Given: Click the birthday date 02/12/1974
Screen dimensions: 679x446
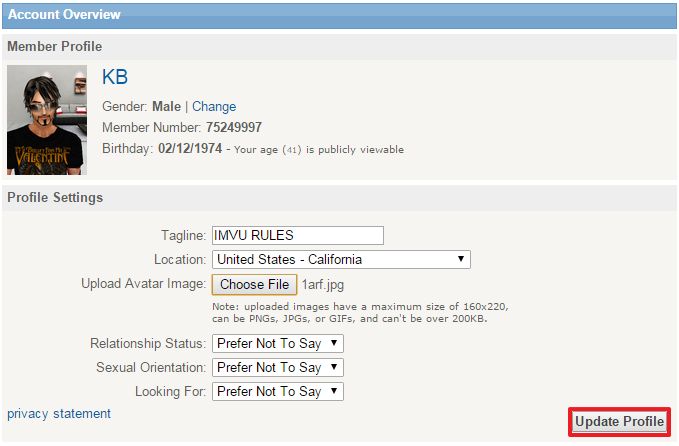Looking at the screenshot, I should (x=189, y=149).
